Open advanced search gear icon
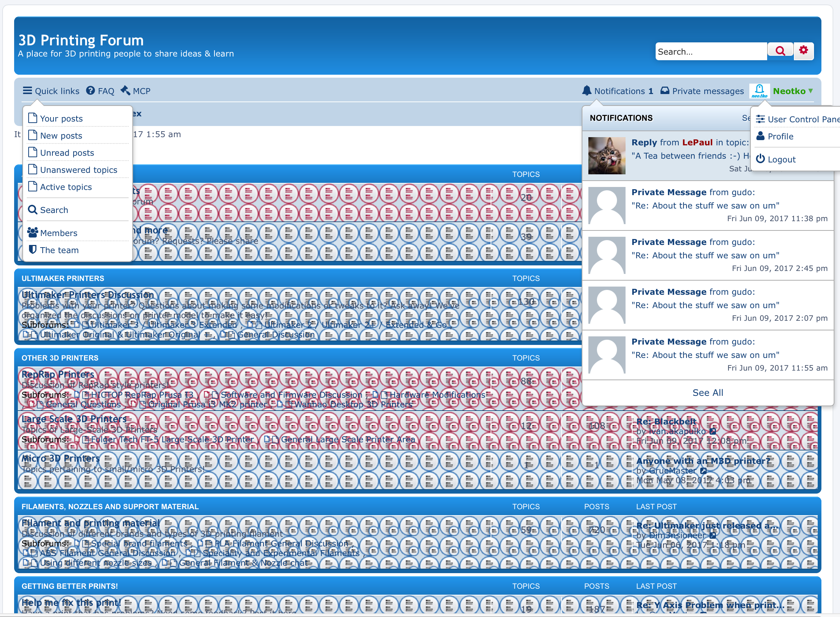 [x=804, y=50]
